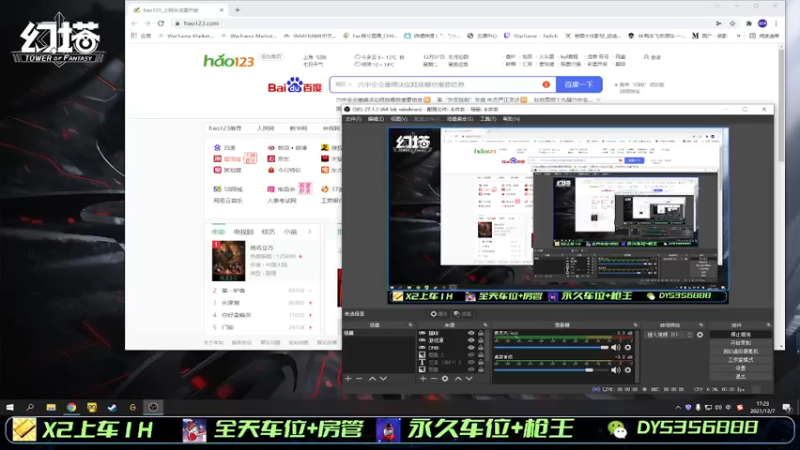The height and width of the screenshot is (450, 800).
Task: Click OBS Studio icon in taskbar
Action: click(x=153, y=407)
